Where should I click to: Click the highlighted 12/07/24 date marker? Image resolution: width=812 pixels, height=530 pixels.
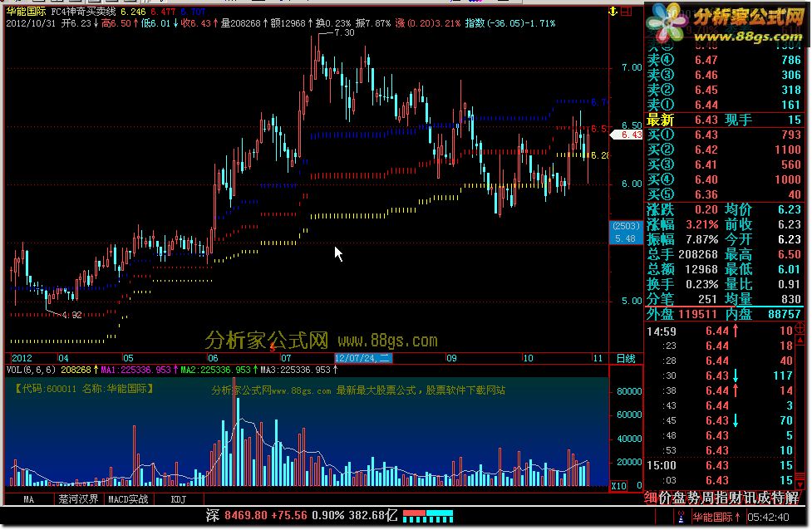(x=363, y=358)
